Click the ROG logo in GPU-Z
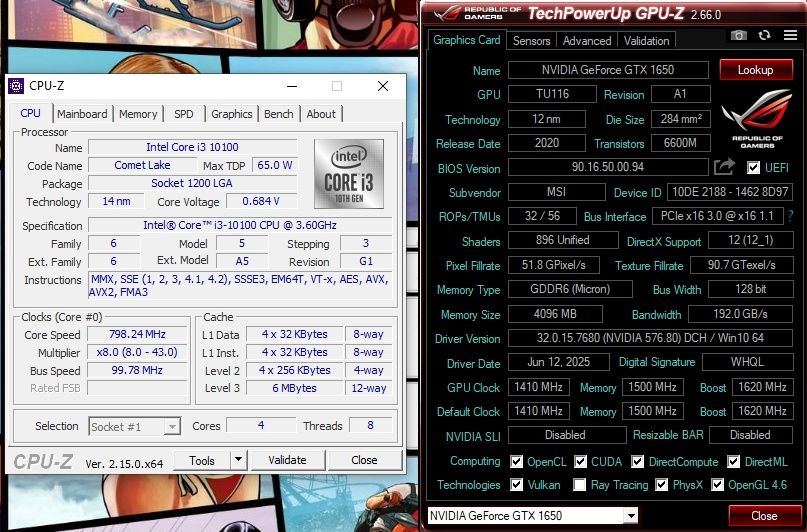Image resolution: width=807 pixels, height=532 pixels. [x=757, y=119]
